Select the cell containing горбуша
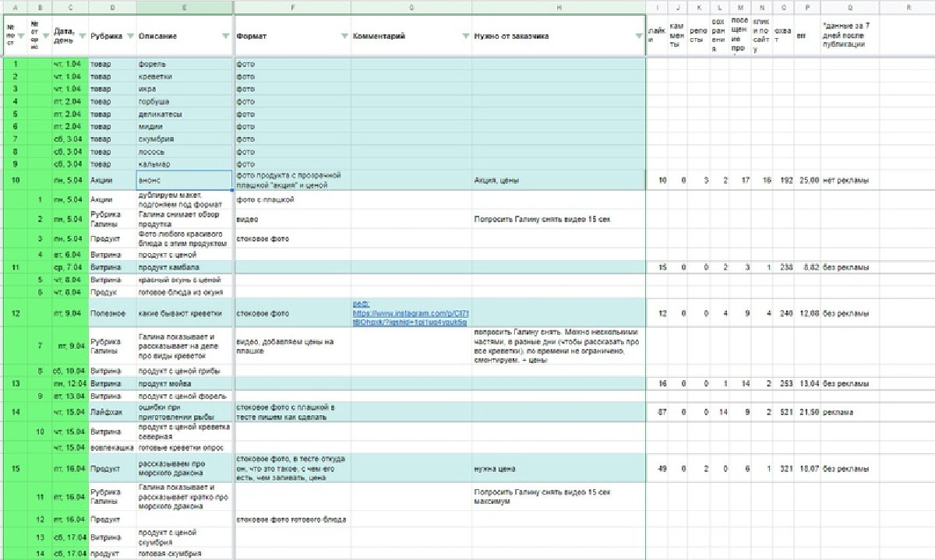935x560 pixels. pyautogui.click(x=185, y=101)
